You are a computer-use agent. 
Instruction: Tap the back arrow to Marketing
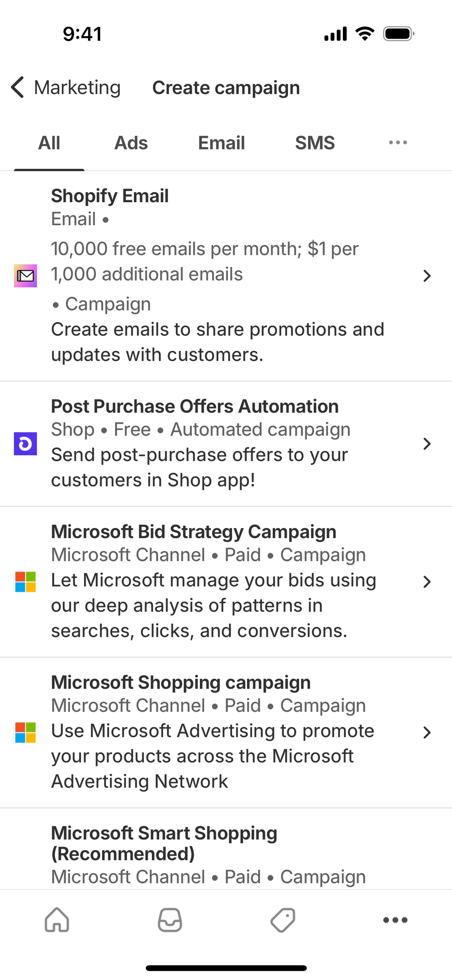pyautogui.click(x=17, y=87)
